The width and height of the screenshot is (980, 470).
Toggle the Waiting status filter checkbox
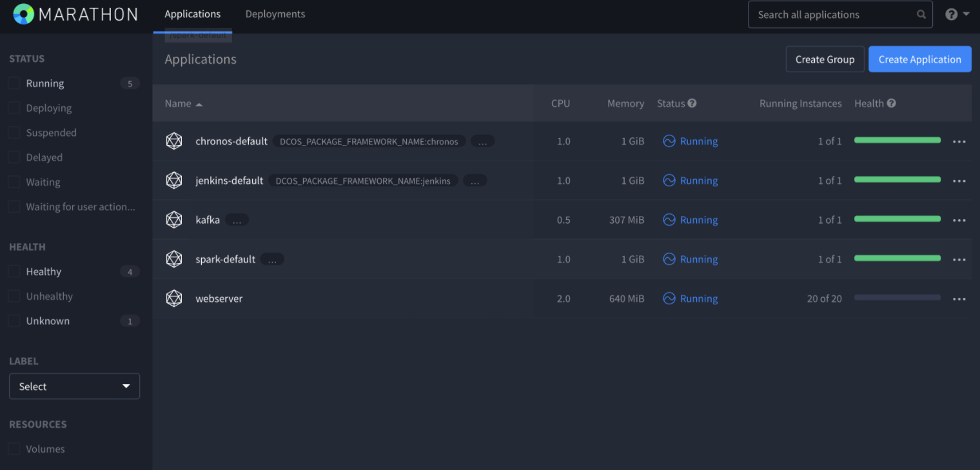[14, 182]
